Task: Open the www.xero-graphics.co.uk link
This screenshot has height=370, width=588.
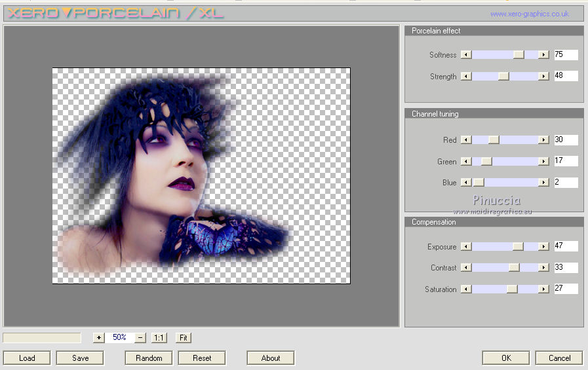Action: click(530, 14)
